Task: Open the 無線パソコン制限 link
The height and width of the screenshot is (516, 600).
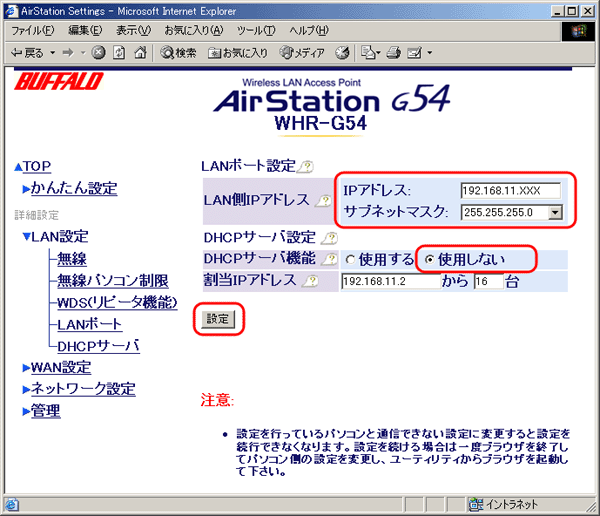Action: point(112,281)
